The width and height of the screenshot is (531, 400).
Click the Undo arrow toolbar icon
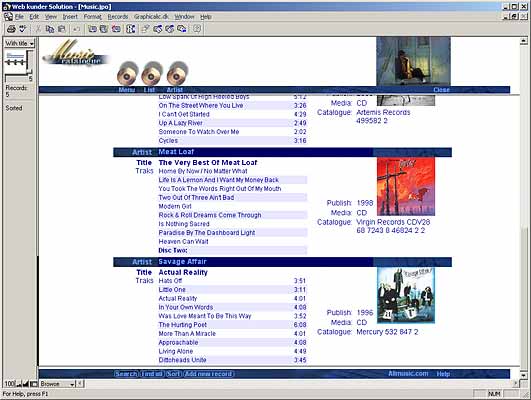pyautogui.click(x=77, y=29)
